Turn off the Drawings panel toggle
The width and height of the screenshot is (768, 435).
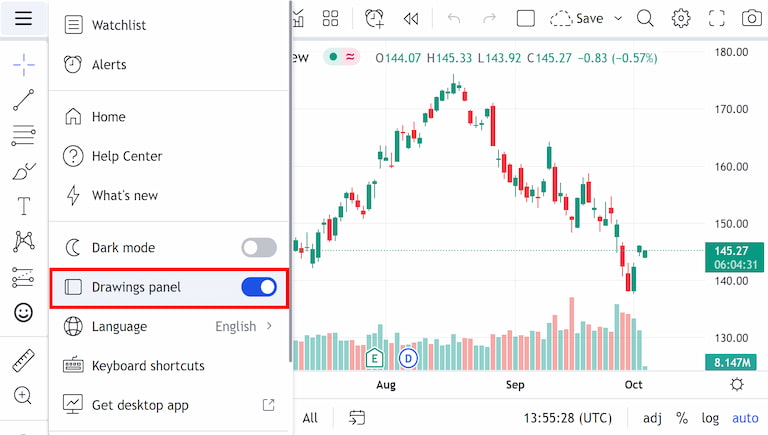click(x=259, y=287)
